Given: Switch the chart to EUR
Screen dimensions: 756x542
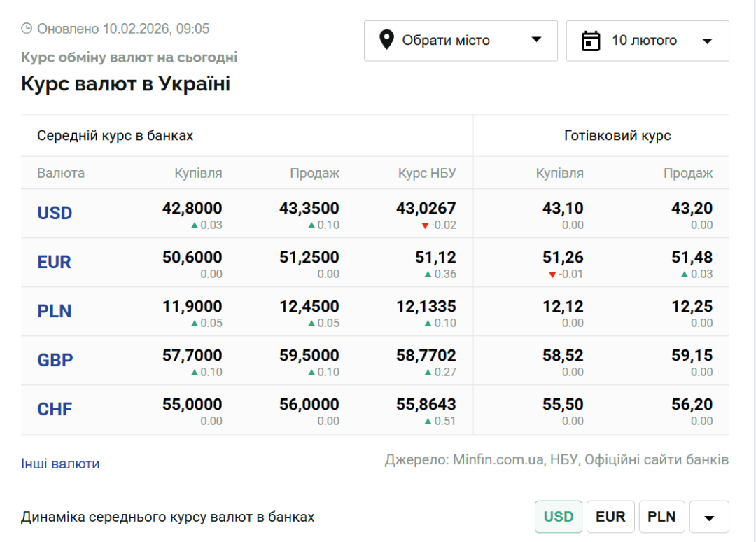Looking at the screenshot, I should click(610, 517).
